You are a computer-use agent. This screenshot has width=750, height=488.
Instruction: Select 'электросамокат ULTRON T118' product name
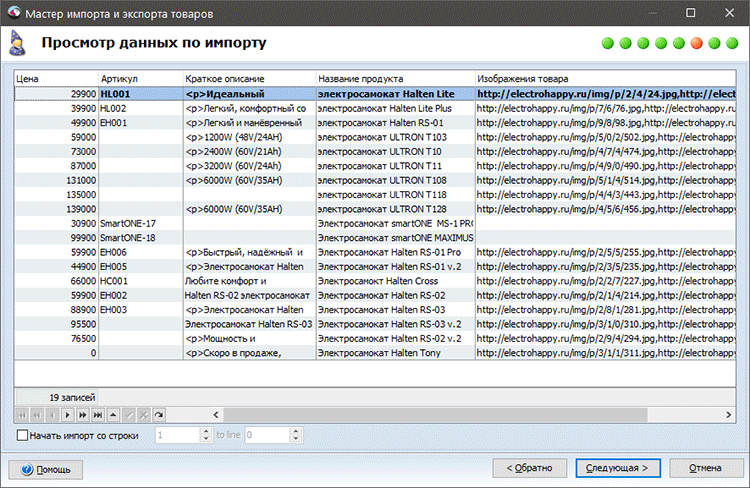[x=396, y=195]
